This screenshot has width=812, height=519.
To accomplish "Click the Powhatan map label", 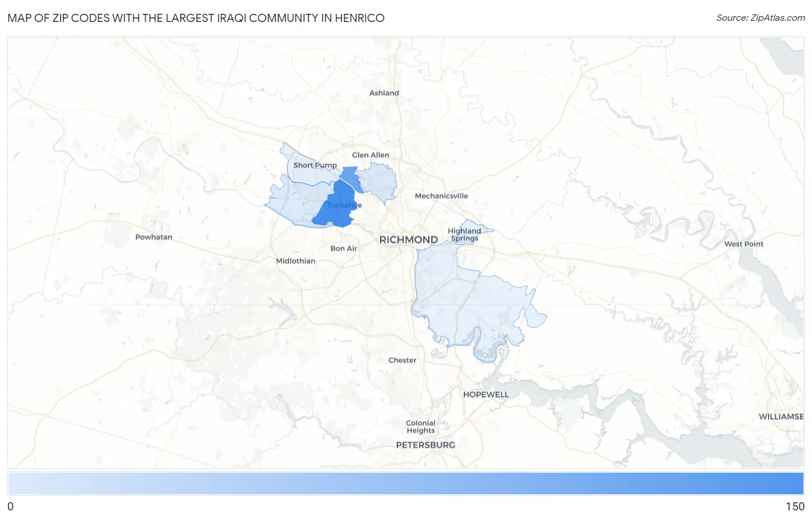I will (154, 237).
